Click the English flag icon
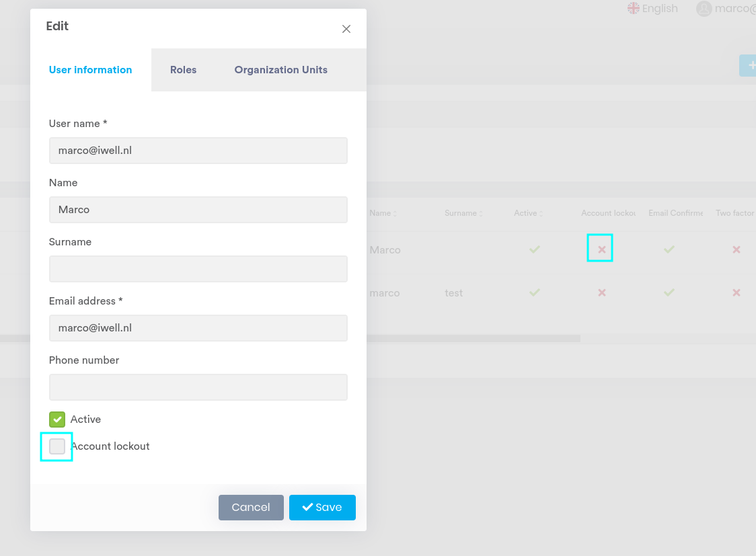756x556 pixels. [633, 8]
